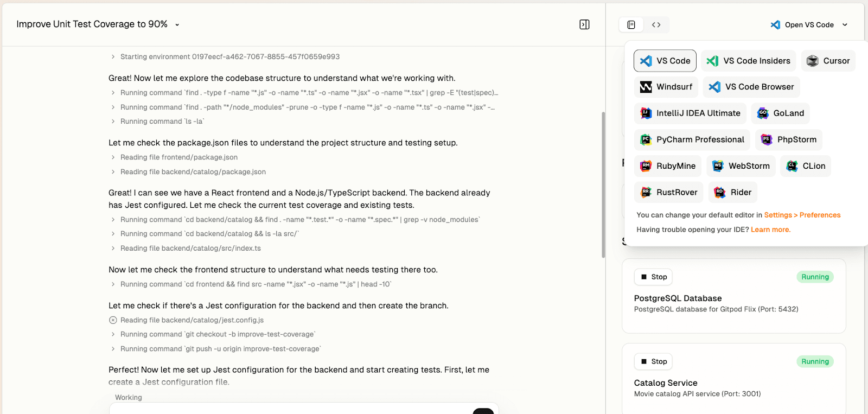
Task: Choose WebStorm from the IDE options
Action: (741, 165)
